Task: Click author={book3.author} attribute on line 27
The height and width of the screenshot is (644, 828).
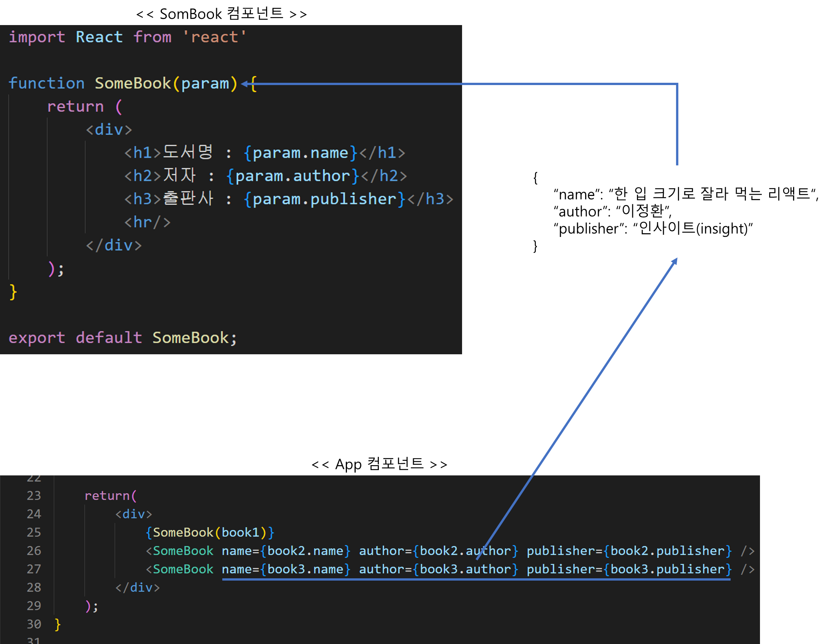Action: click(x=439, y=569)
